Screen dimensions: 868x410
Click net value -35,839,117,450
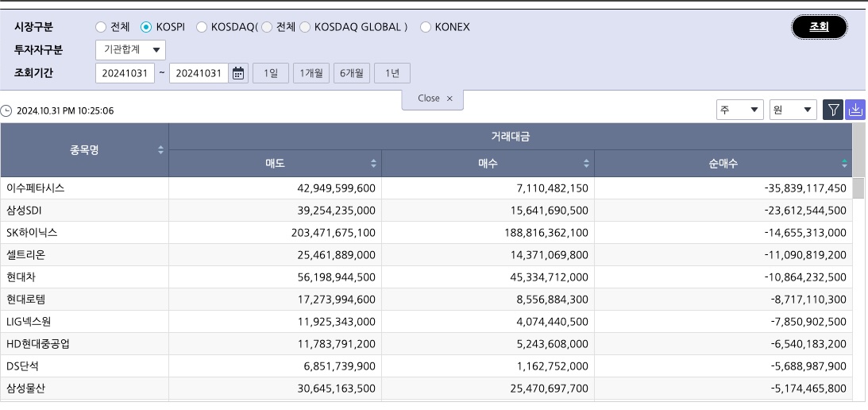(805, 188)
